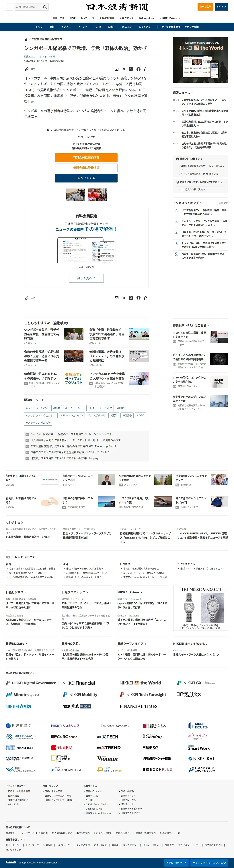
Task: Open the 日経ヴェリタス logo link
Action: tap(189, 694)
